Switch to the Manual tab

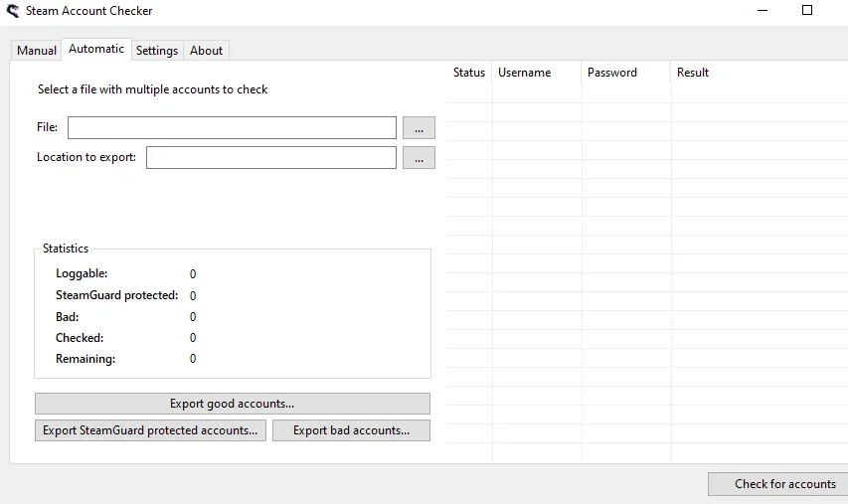coord(36,51)
